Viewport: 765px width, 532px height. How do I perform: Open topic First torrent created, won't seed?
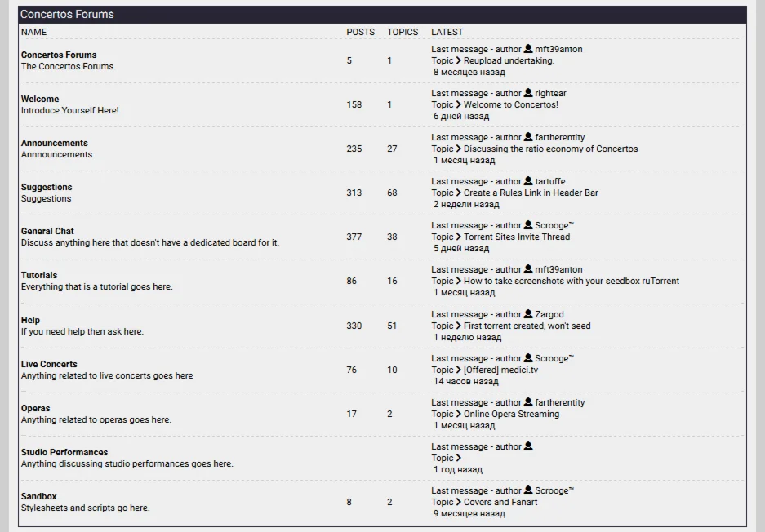click(527, 326)
